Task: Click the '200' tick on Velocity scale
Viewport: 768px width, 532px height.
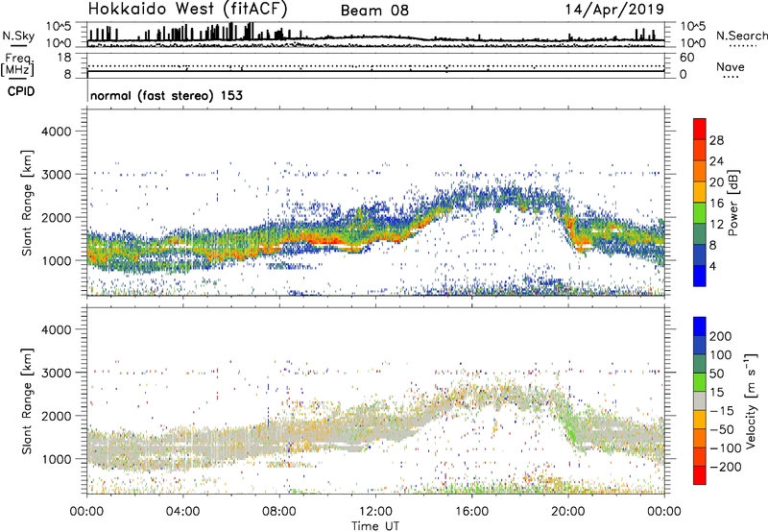Action: (x=721, y=336)
